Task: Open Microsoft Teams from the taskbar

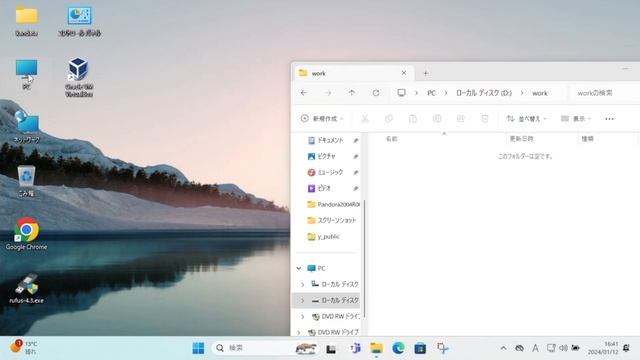Action: [x=355, y=348]
